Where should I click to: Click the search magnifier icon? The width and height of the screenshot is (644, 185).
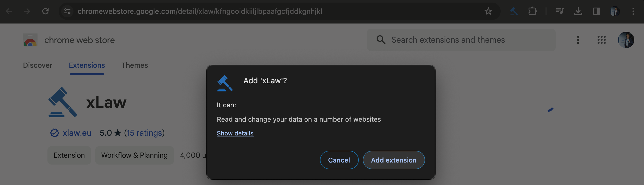380,40
